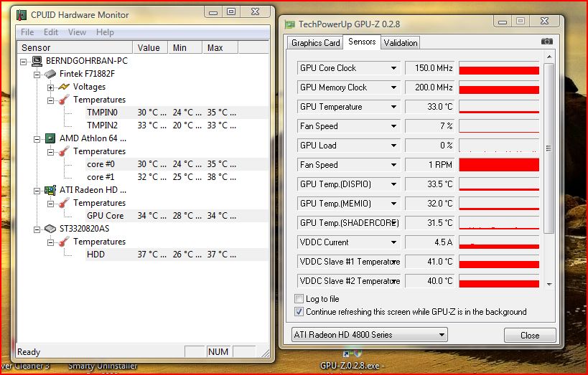Collapse Temperatures node under Fintek F71882F
The height and width of the screenshot is (375, 588).
tap(51, 100)
